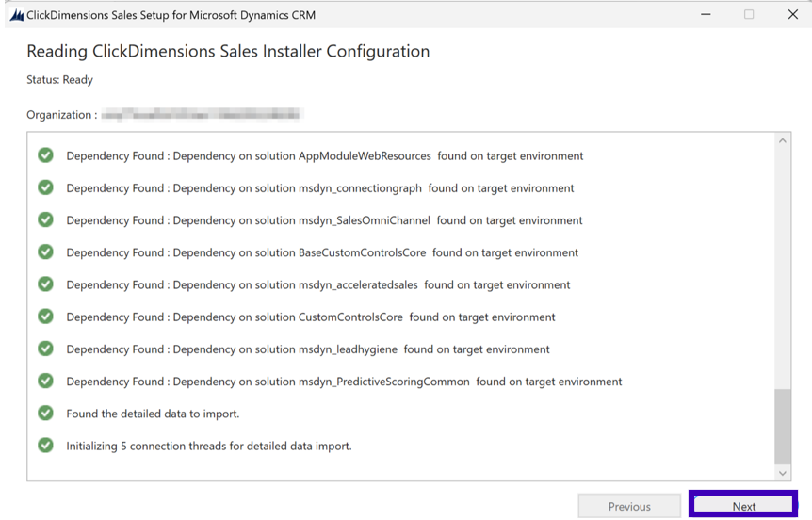Select the msdyn_leadhygiene dependency text
812x520 pixels.
click(x=308, y=349)
